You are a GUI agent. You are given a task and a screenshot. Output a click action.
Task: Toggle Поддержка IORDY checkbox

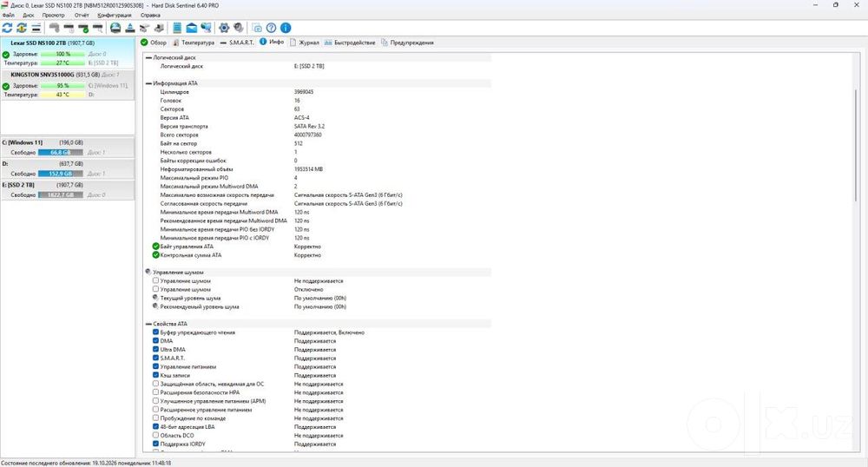[x=155, y=444]
